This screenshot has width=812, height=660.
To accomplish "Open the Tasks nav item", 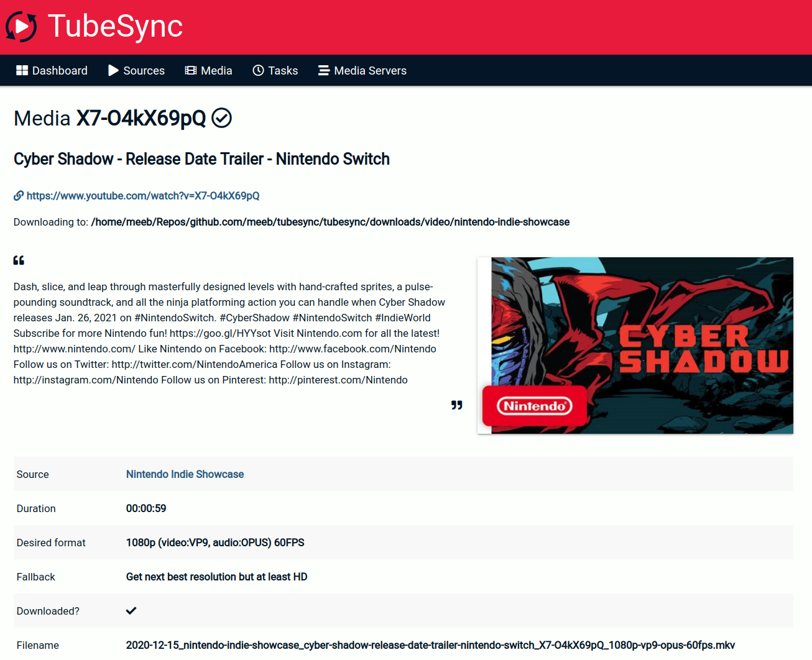I will coord(275,70).
